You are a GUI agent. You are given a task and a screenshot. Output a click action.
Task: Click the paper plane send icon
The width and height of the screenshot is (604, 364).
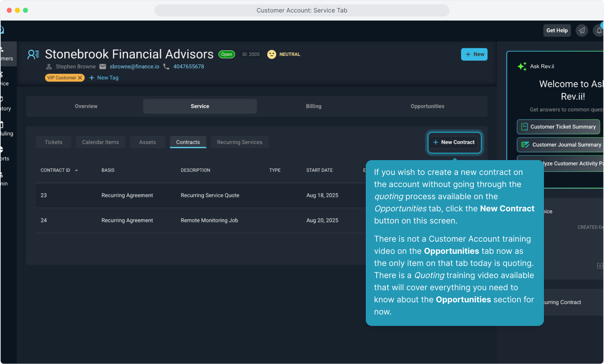(582, 30)
